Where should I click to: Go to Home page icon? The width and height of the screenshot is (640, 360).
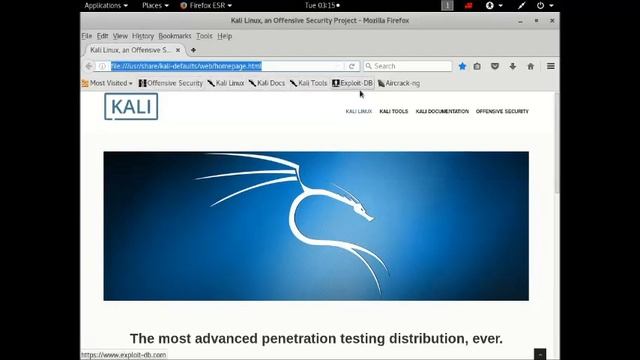(x=531, y=66)
